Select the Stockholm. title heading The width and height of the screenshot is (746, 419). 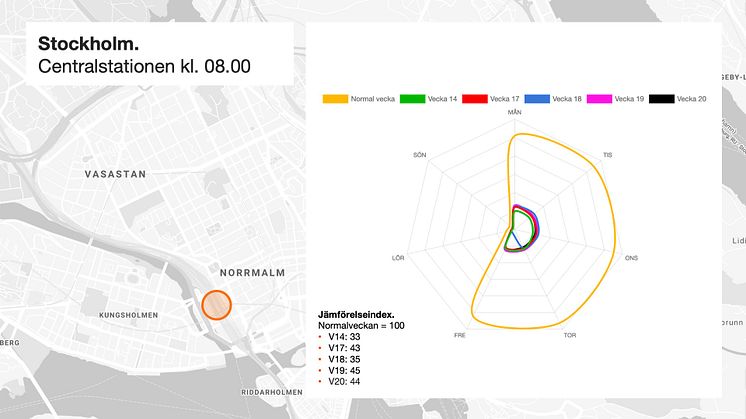click(x=88, y=44)
